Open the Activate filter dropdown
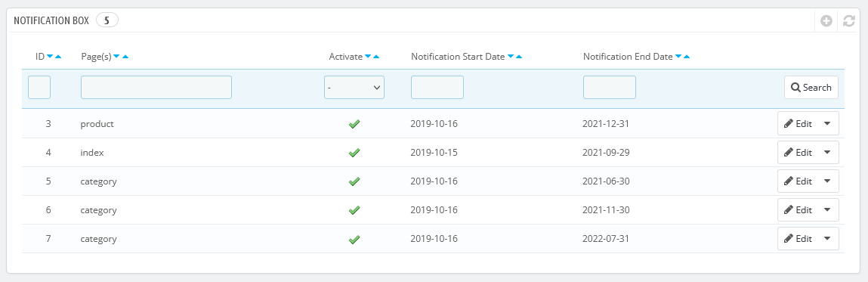Viewport: 868px width, 282px height. tap(354, 88)
